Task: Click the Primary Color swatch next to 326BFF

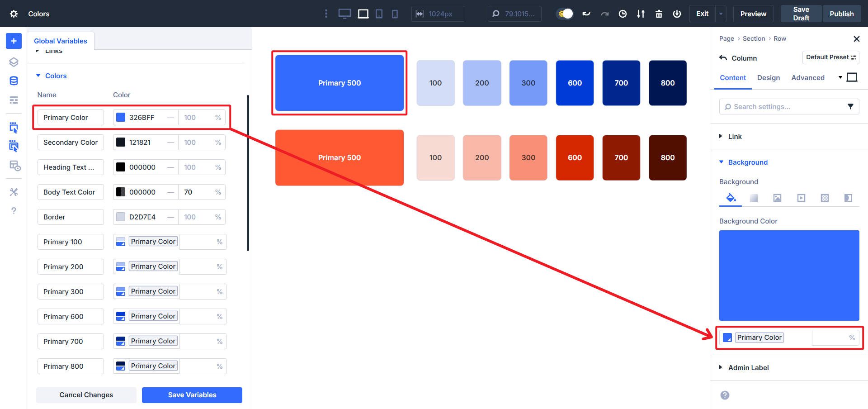Action: (x=120, y=117)
